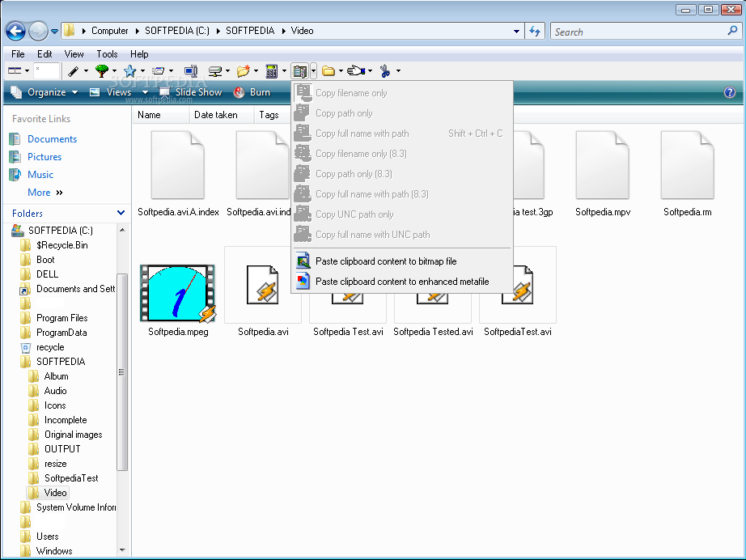The image size is (746, 560).
Task: Open the Edit menu
Action: point(45,54)
